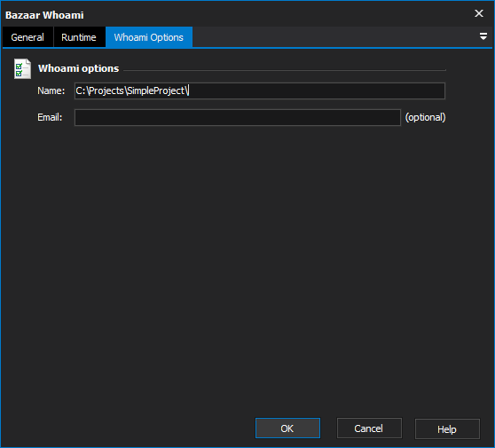Select the Whoami Options tab
495x448 pixels.
(x=149, y=37)
